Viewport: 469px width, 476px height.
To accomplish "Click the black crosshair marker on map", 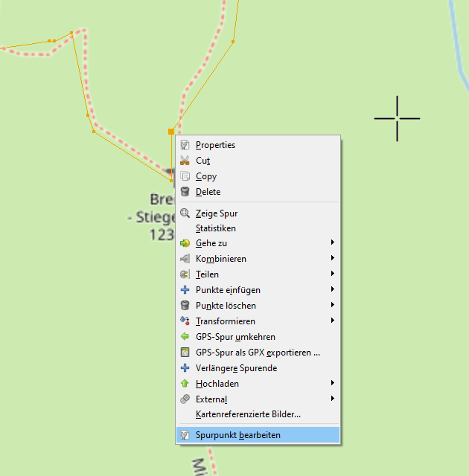I will click(x=397, y=118).
